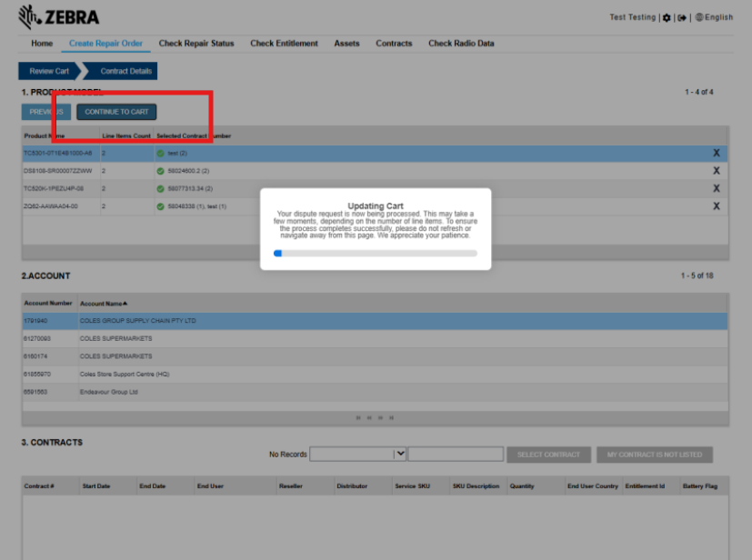Click the Create Repair Order tab
752x560 pixels.
[105, 43]
